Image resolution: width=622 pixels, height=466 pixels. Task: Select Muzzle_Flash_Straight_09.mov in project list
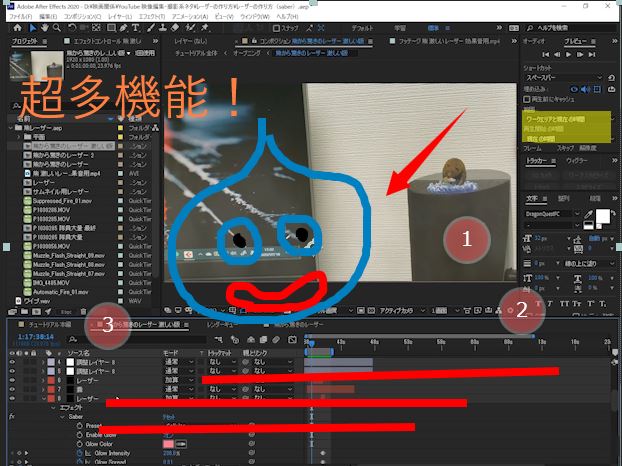click(69, 255)
